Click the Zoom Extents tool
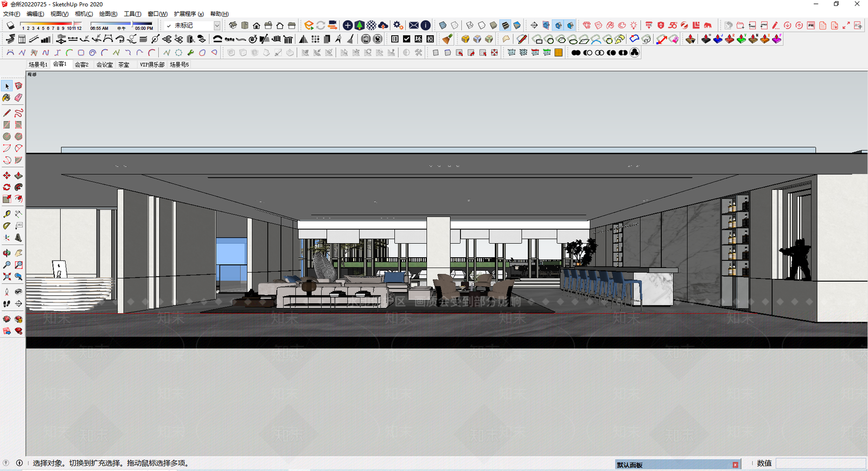Screen dimensions: 868x471 click(7, 277)
